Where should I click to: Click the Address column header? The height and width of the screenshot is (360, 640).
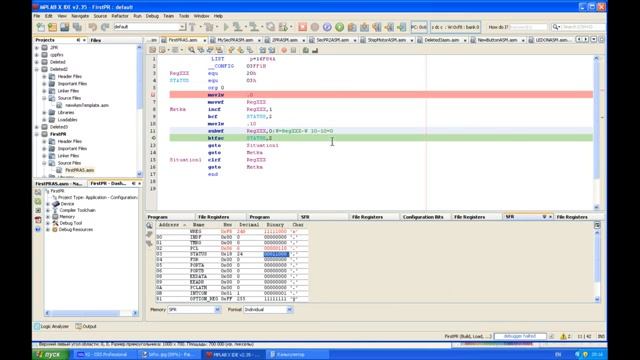[x=171, y=225]
